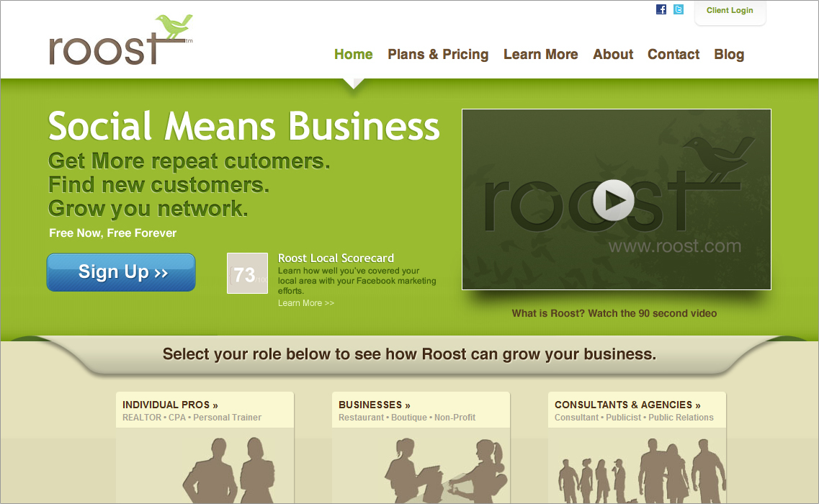Viewport: 819px width, 504px height.
Task: Open the Twitter icon link
Action: [679, 9]
